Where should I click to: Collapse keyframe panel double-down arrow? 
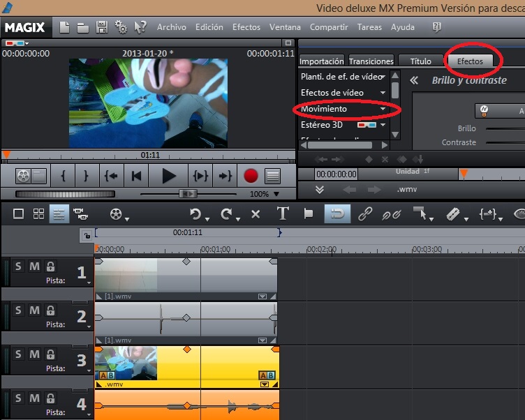tap(320, 190)
